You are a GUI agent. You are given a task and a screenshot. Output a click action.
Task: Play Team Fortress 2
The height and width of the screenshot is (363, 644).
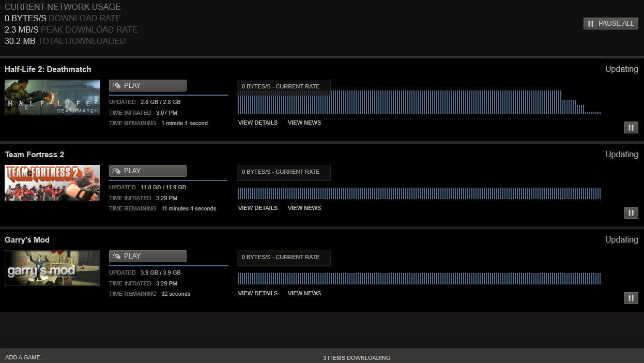148,171
